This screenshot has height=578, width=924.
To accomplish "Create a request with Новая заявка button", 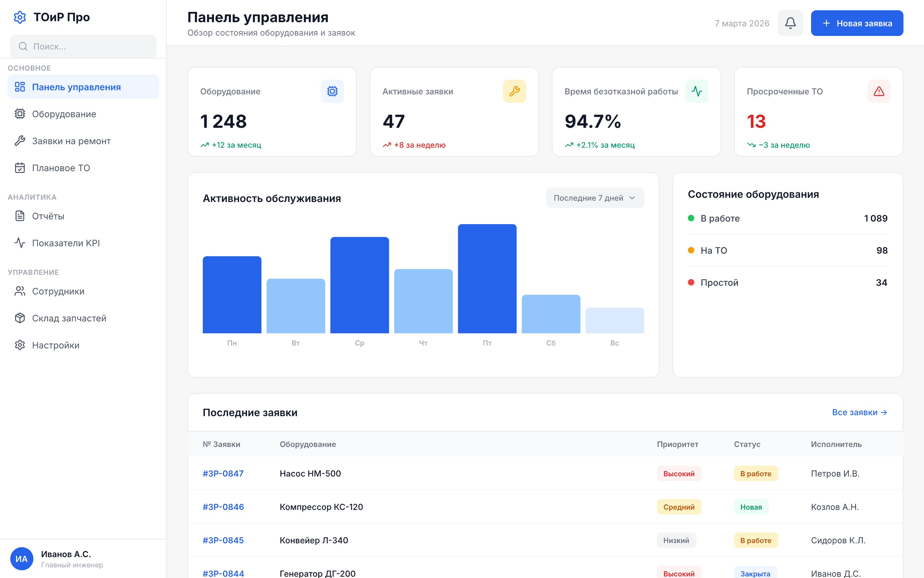I will (857, 23).
